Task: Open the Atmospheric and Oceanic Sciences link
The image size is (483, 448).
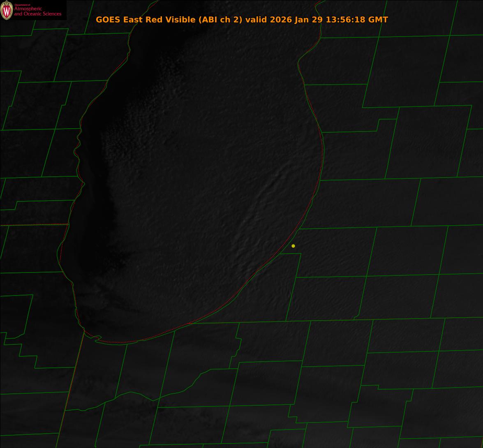Action: pos(37,12)
